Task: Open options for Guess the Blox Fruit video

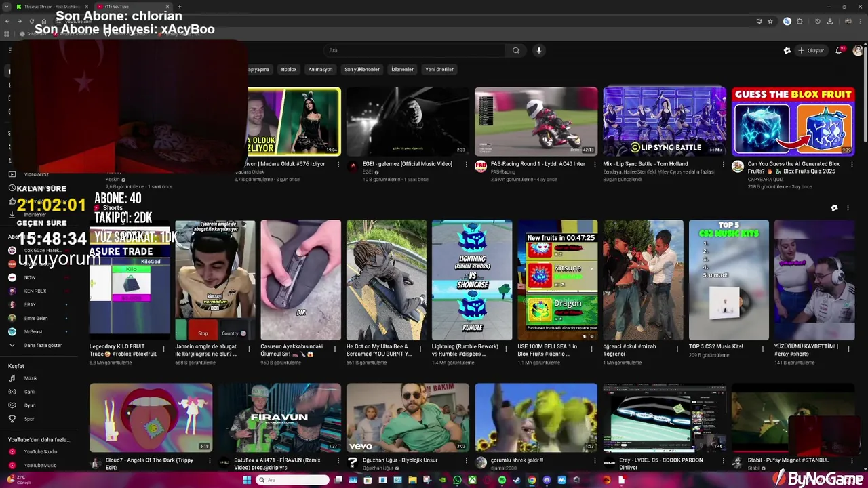Action: 852,164
